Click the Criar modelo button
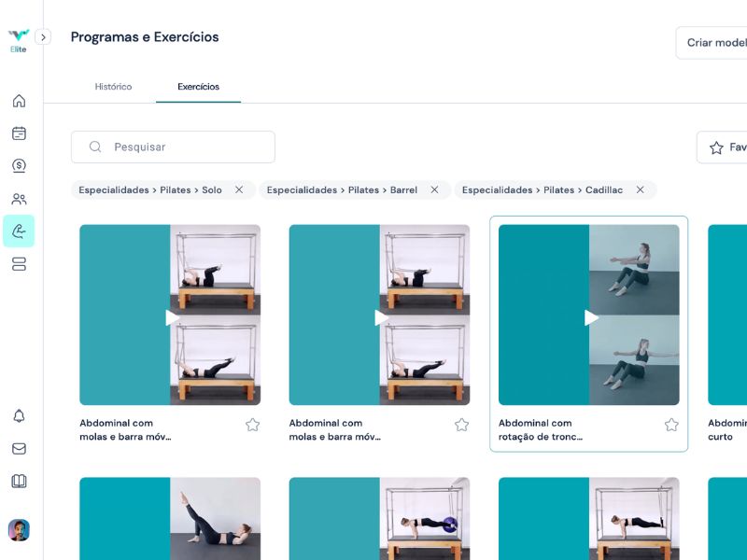This screenshot has height=560, width=747. (714, 43)
